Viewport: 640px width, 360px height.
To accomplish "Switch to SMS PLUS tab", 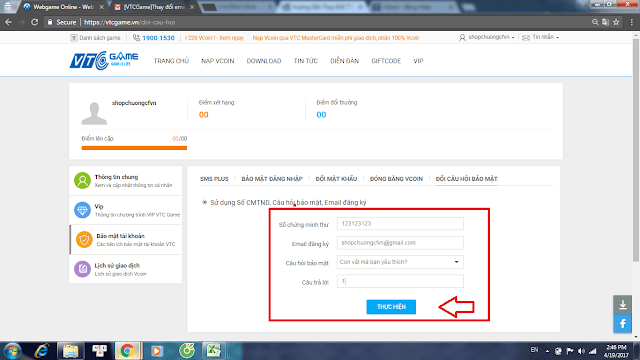I will click(x=214, y=179).
